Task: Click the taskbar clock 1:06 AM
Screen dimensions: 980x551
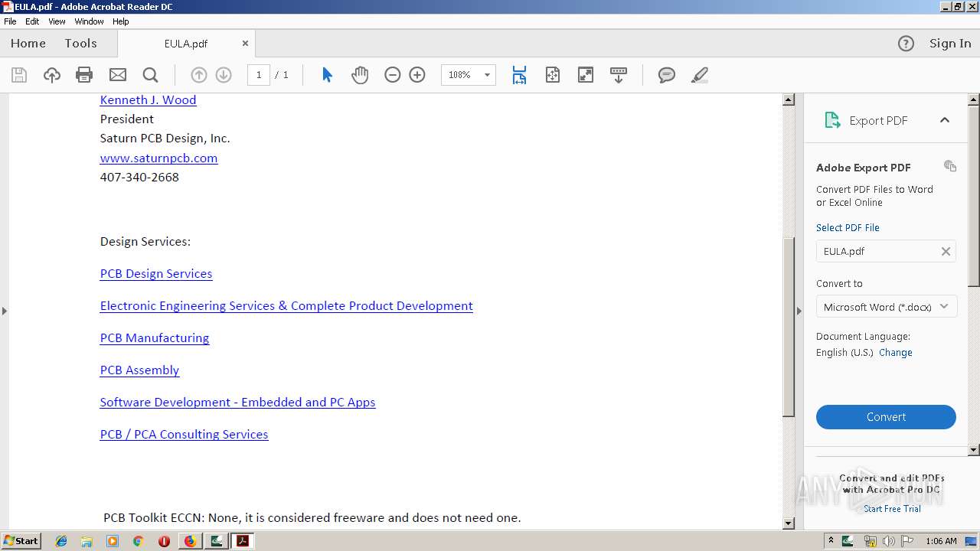Action: 941,541
